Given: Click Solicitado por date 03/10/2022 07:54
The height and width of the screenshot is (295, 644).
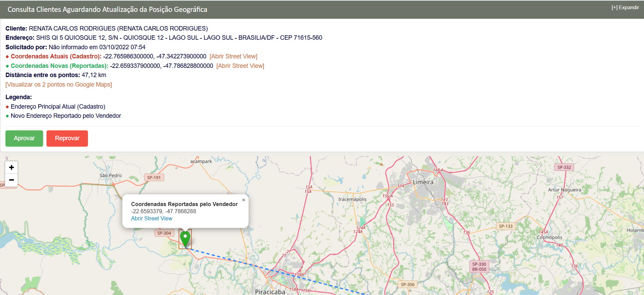Looking at the screenshot, I should (122, 47).
